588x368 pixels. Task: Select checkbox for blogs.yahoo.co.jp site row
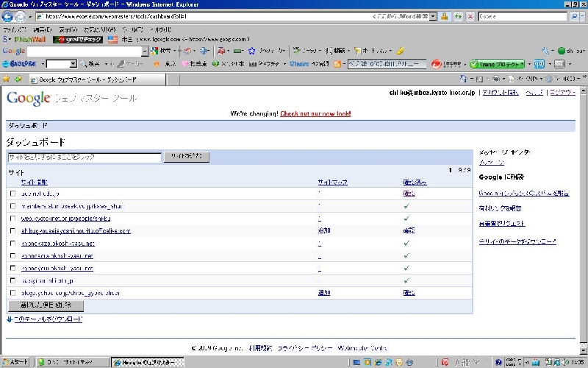(12, 293)
